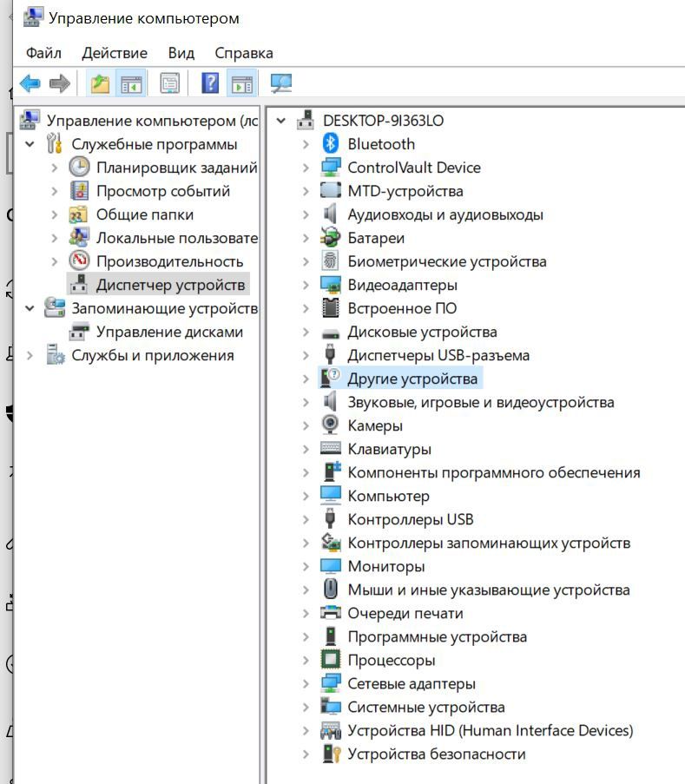
Task: Expand the Локальные пользователи node
Action: click(55, 238)
